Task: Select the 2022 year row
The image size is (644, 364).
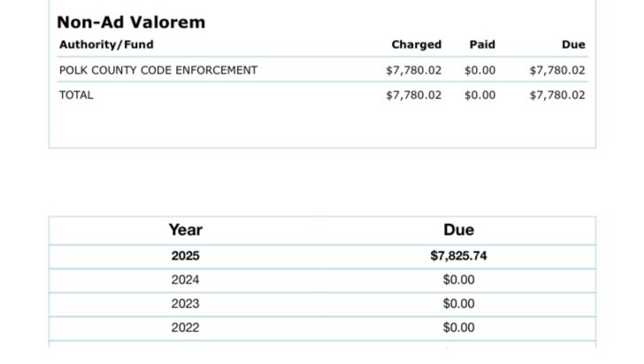Action: tap(186, 328)
